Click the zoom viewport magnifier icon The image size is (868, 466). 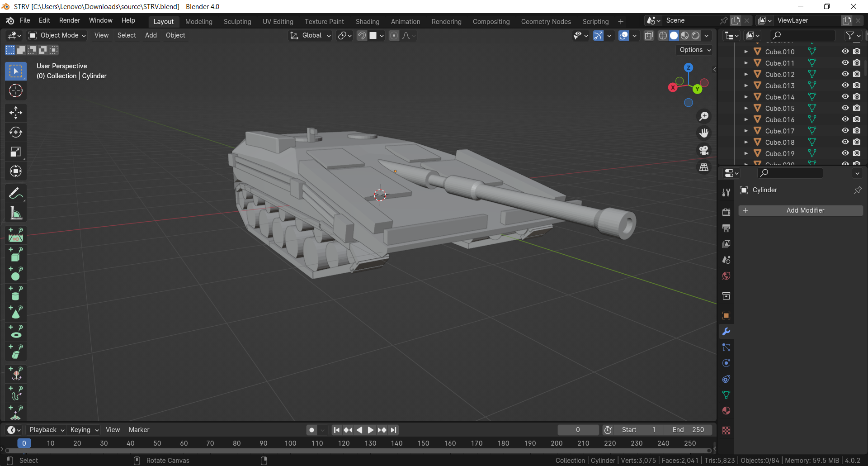click(704, 116)
